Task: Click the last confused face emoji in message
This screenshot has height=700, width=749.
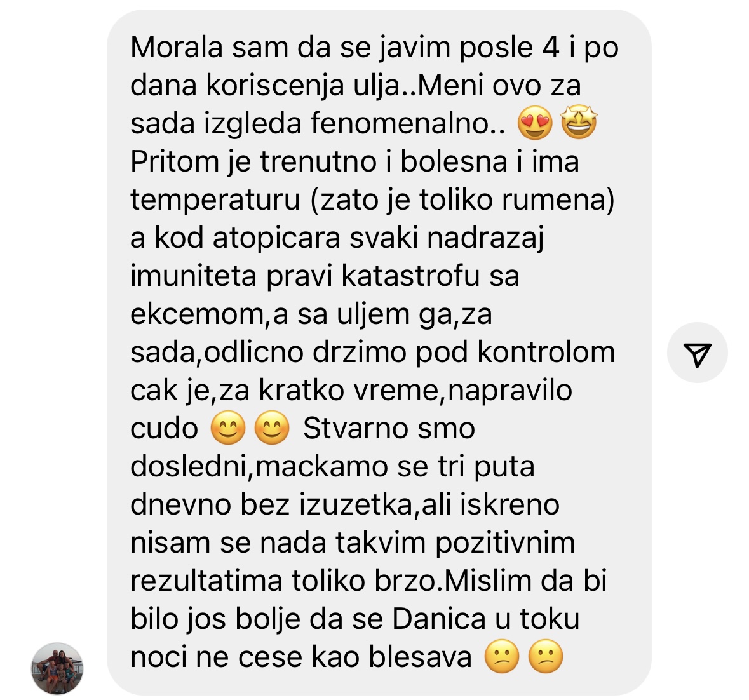Action: 546,656
